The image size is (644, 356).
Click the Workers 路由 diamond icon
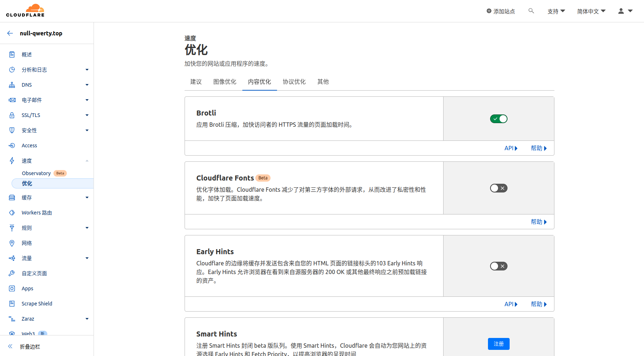(12, 213)
